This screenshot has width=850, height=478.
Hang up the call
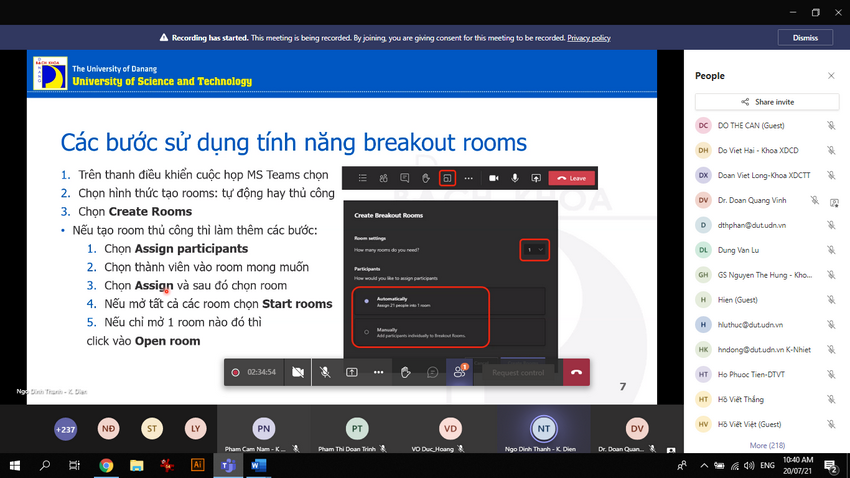point(576,372)
